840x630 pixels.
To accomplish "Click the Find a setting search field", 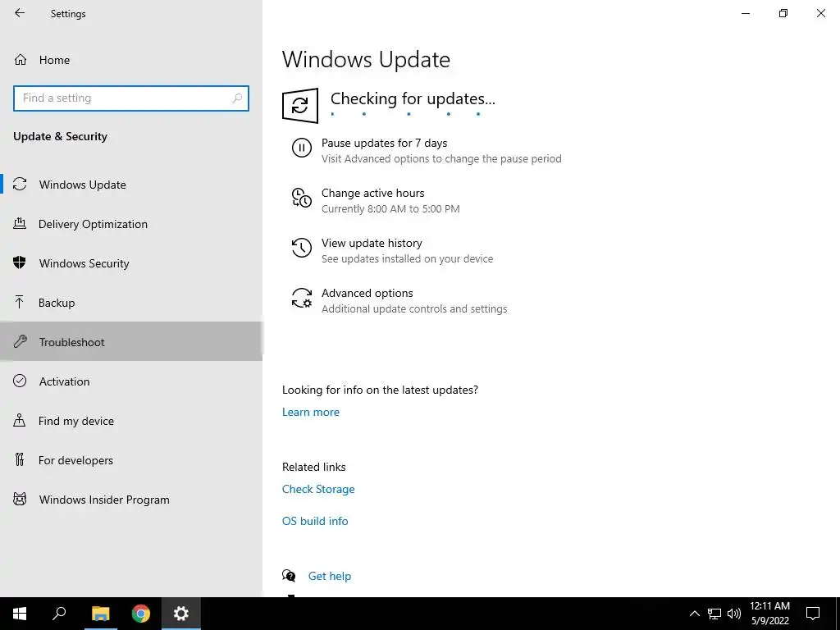I will point(131,98).
